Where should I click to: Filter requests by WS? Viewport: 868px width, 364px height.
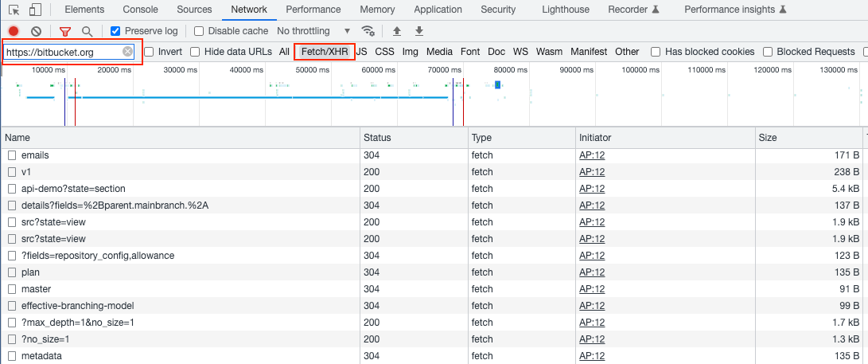pos(520,52)
